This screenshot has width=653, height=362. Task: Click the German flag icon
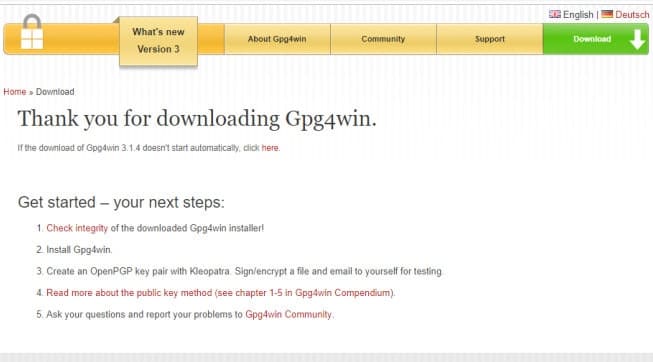pyautogui.click(x=607, y=14)
